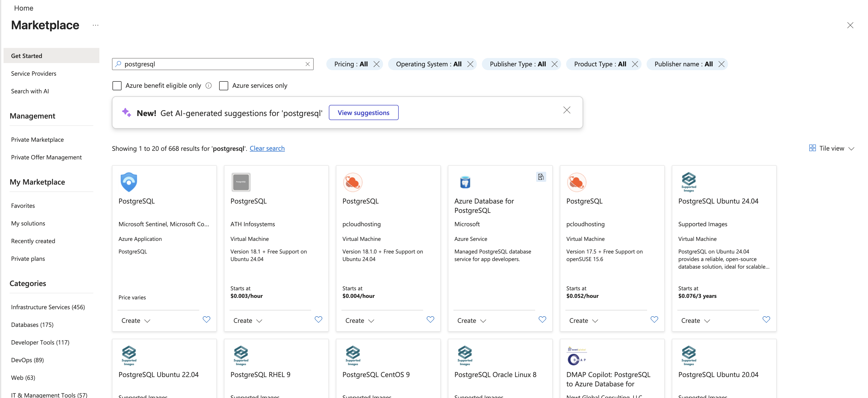This screenshot has height=398, width=868.
Task: Select Databases (175) category
Action: (x=32, y=325)
